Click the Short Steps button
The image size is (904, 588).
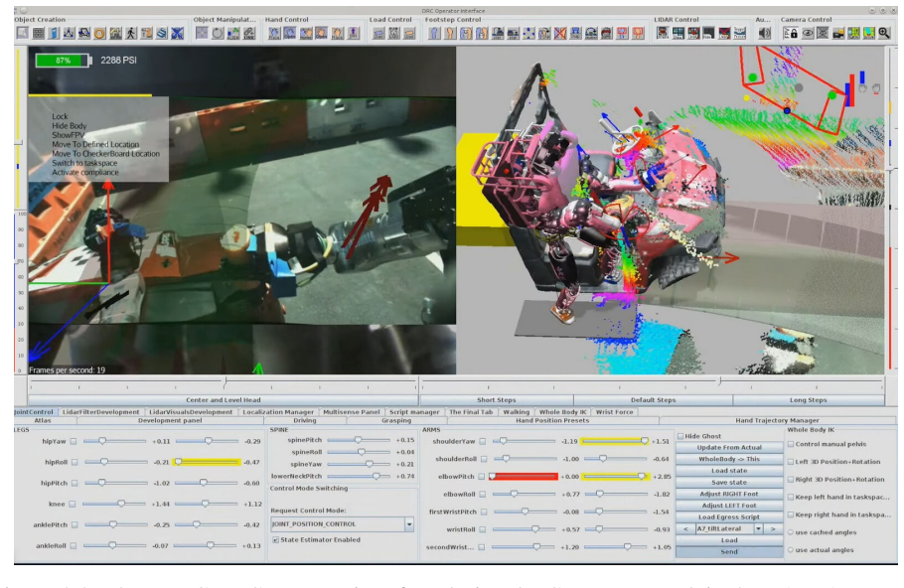click(497, 400)
